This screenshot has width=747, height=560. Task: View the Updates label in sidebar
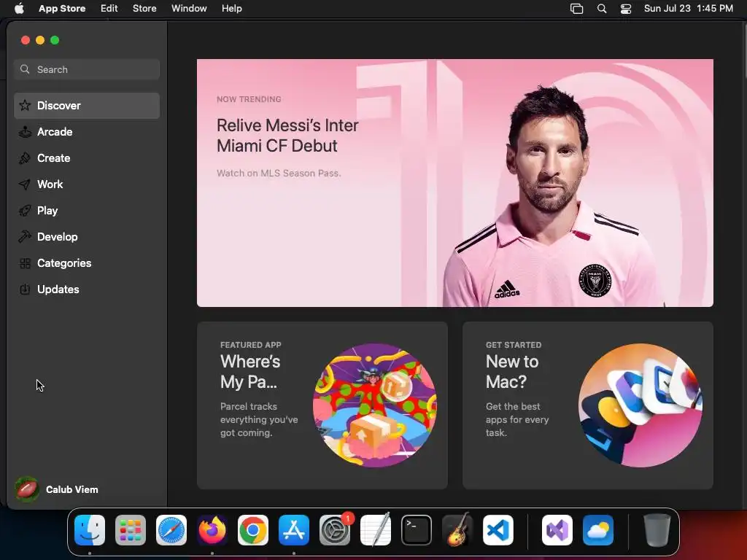tap(58, 289)
